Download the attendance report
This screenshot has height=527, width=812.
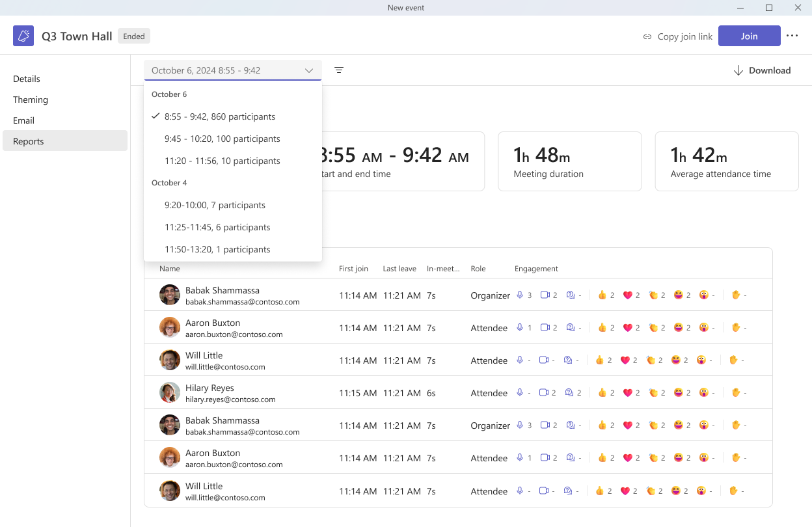[762, 70]
